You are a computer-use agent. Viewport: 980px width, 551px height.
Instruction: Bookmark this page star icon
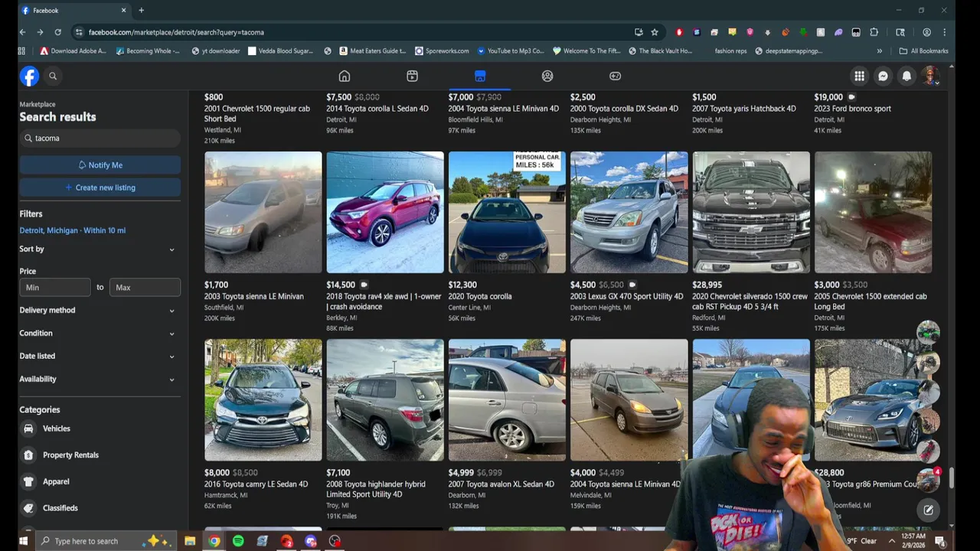pyautogui.click(x=655, y=32)
